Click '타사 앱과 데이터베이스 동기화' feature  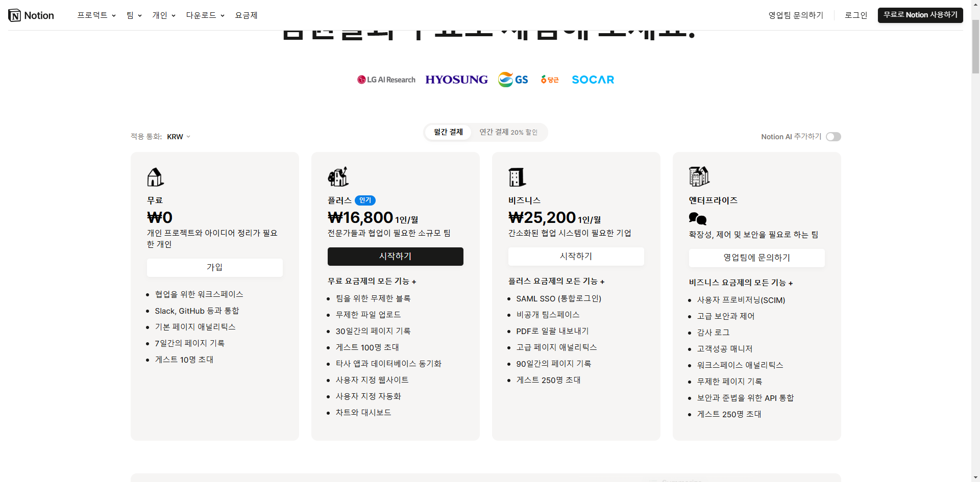(388, 364)
